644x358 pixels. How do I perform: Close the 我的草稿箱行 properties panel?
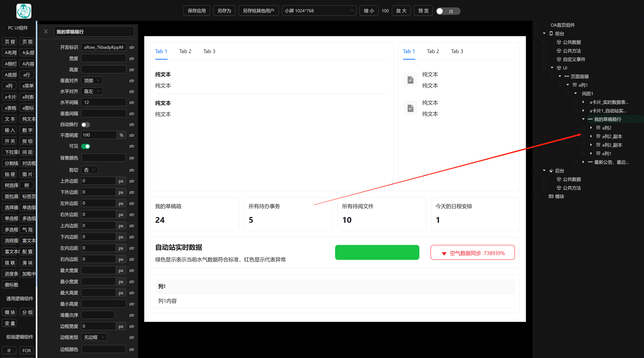click(x=46, y=31)
